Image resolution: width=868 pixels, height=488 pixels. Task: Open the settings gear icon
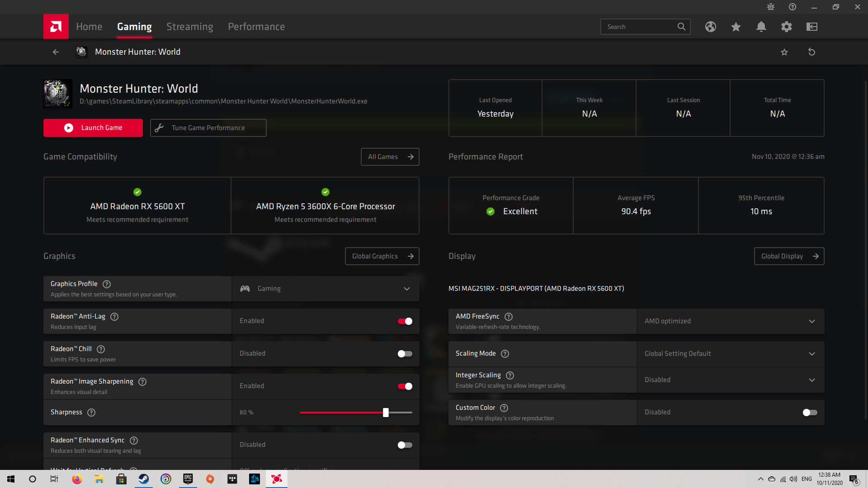click(x=787, y=27)
